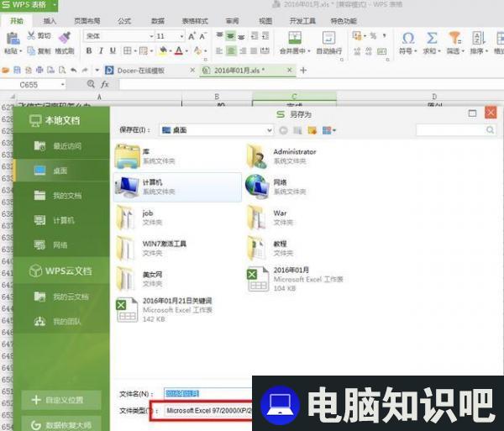This screenshot has width=504, height=431.
Task: Open the Name Box dropdown for C655
Action: 63,85
